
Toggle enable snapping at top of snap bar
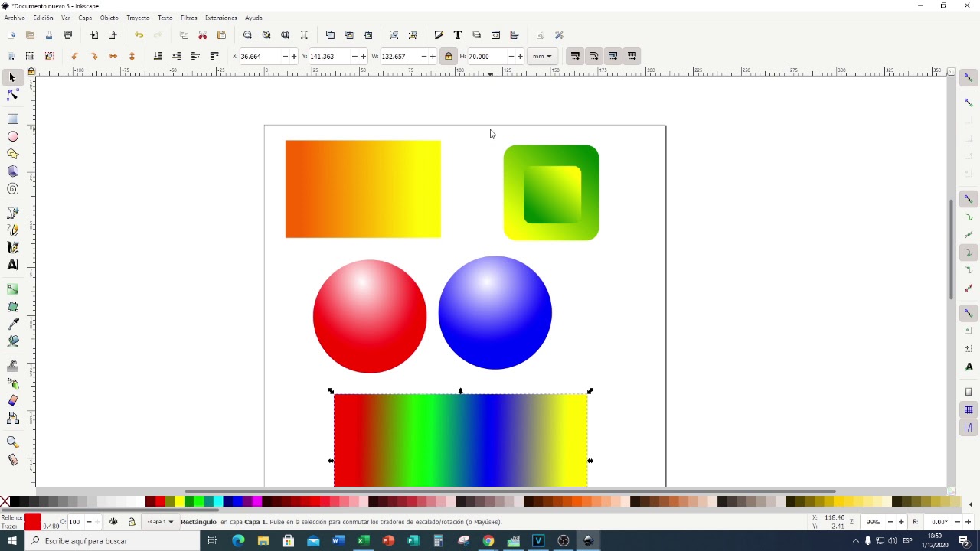(x=969, y=78)
